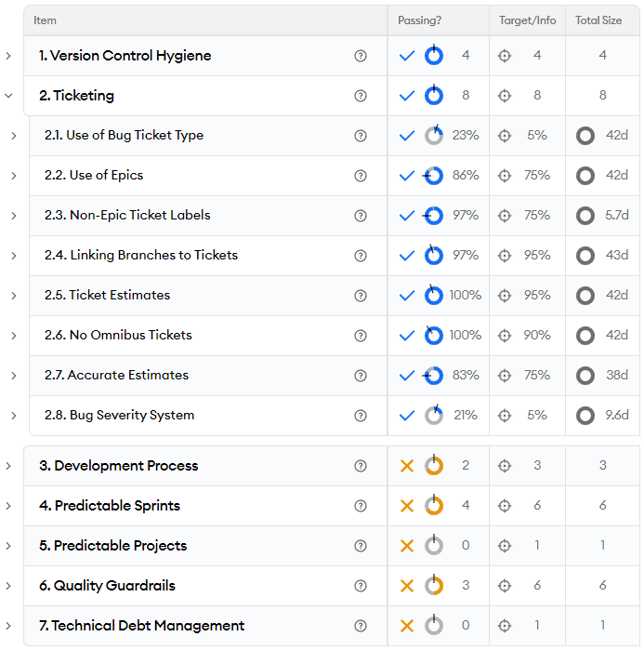
Task: Open help for Linking Branches to Tickets
Action: [361, 256]
